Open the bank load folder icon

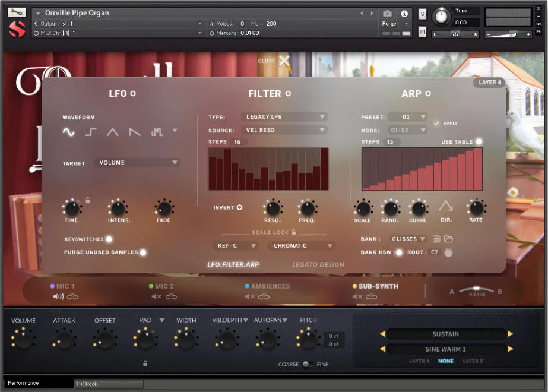pos(450,239)
